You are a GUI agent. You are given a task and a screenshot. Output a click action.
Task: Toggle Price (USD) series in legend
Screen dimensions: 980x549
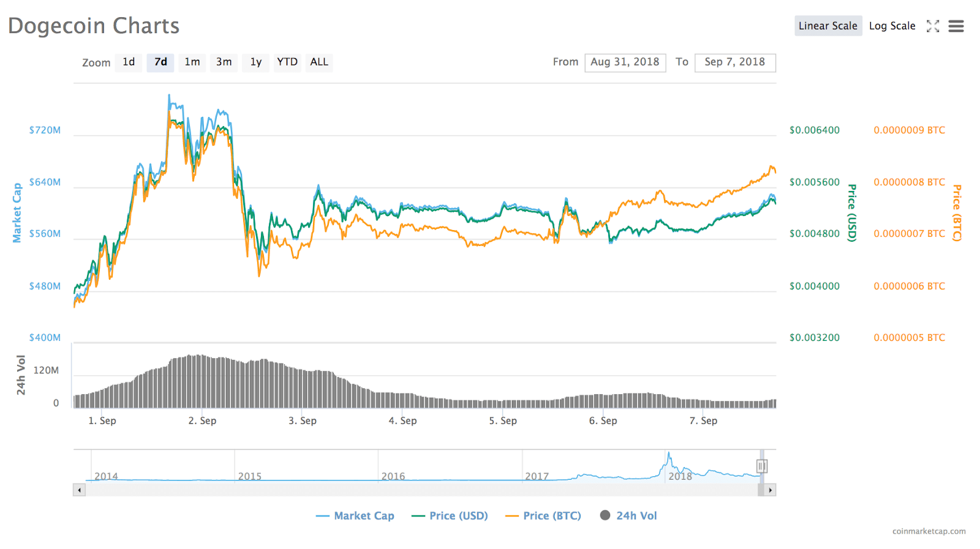(x=450, y=516)
